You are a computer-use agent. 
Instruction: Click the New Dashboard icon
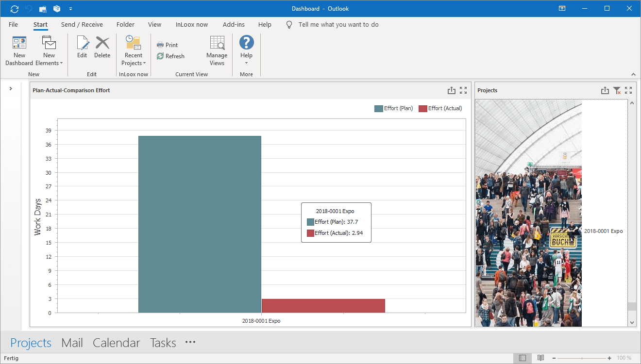click(x=19, y=44)
